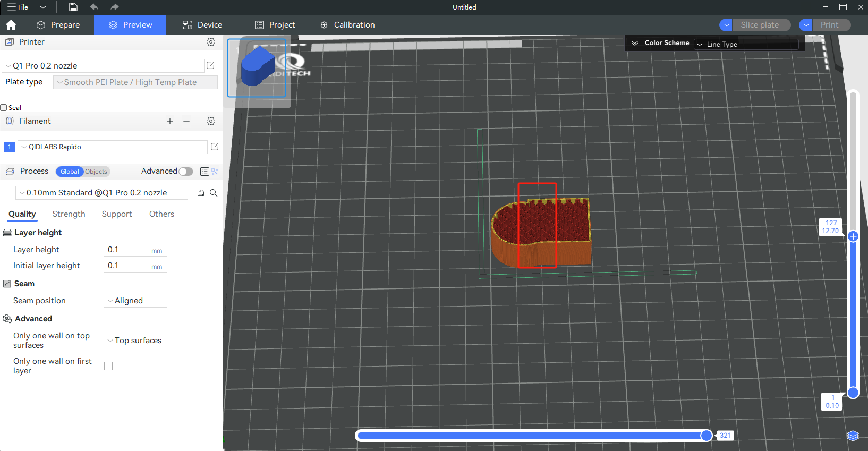Open printer settings gear icon
Viewport: 868px width, 451px height.
[x=211, y=42]
